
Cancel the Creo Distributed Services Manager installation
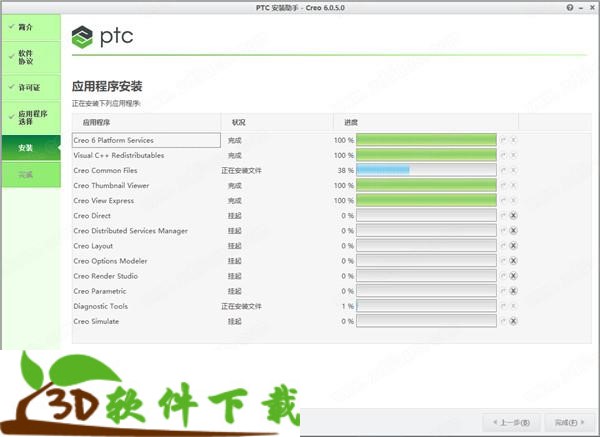[514, 230]
